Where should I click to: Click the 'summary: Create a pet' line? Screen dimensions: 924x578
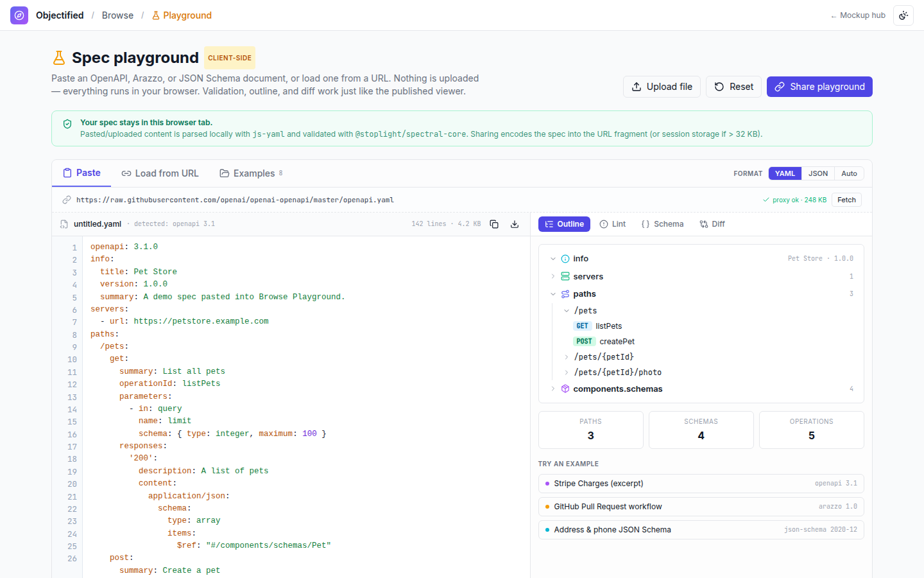point(169,570)
